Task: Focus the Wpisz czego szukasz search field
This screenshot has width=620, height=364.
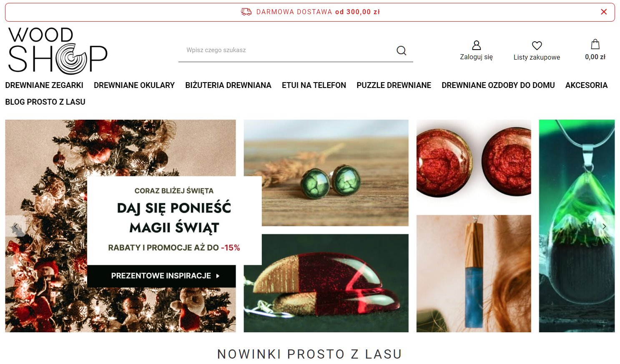Action: 287,50
